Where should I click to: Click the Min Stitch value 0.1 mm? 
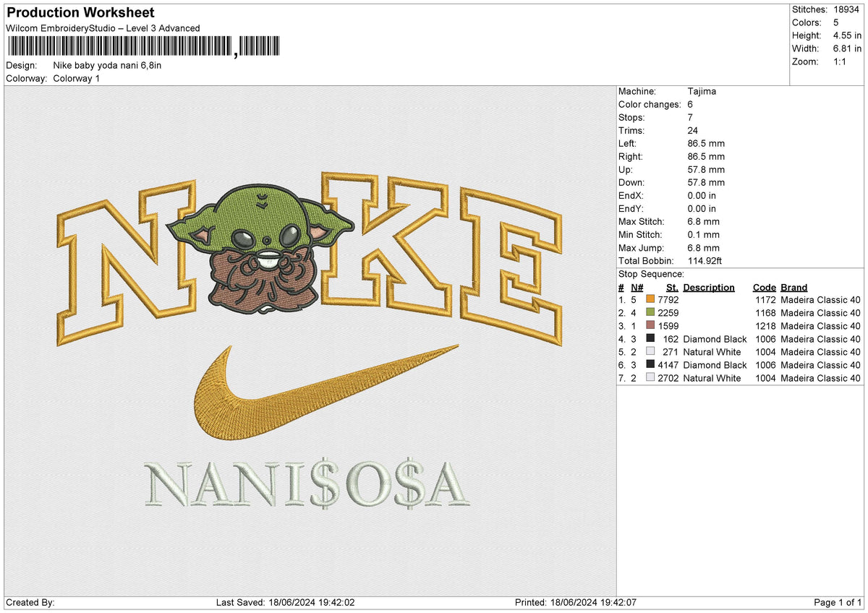point(703,235)
